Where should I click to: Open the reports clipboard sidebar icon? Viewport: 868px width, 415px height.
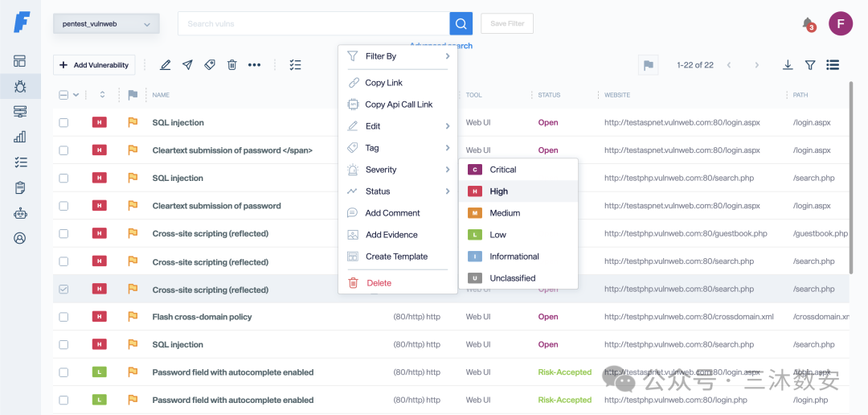click(20, 188)
